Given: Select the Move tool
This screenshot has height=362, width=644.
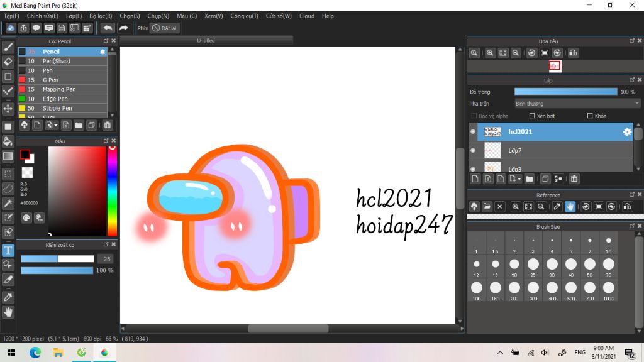Looking at the screenshot, I should 8,109.
